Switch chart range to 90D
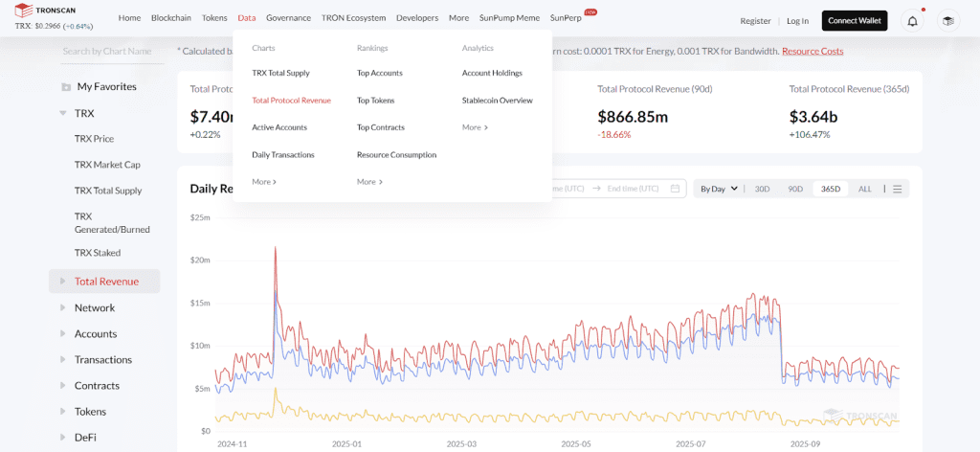 click(x=795, y=189)
